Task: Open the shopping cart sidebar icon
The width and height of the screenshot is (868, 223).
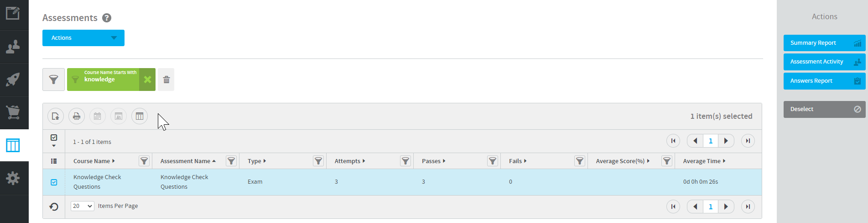Action: (x=13, y=112)
